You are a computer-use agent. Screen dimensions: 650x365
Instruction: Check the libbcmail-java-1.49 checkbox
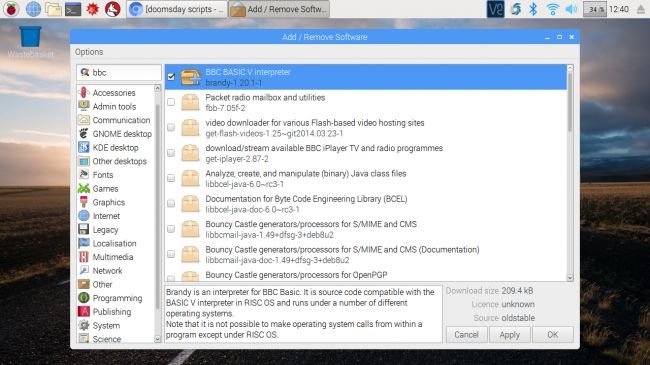pyautogui.click(x=171, y=228)
